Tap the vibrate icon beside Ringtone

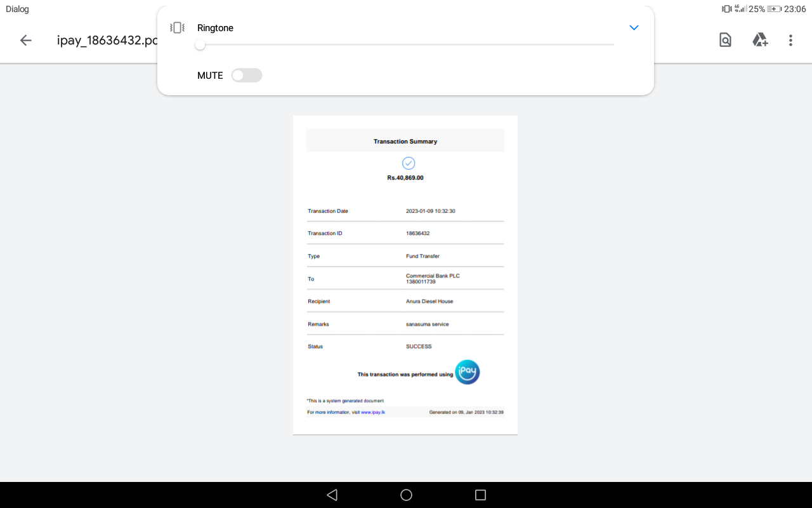click(177, 28)
